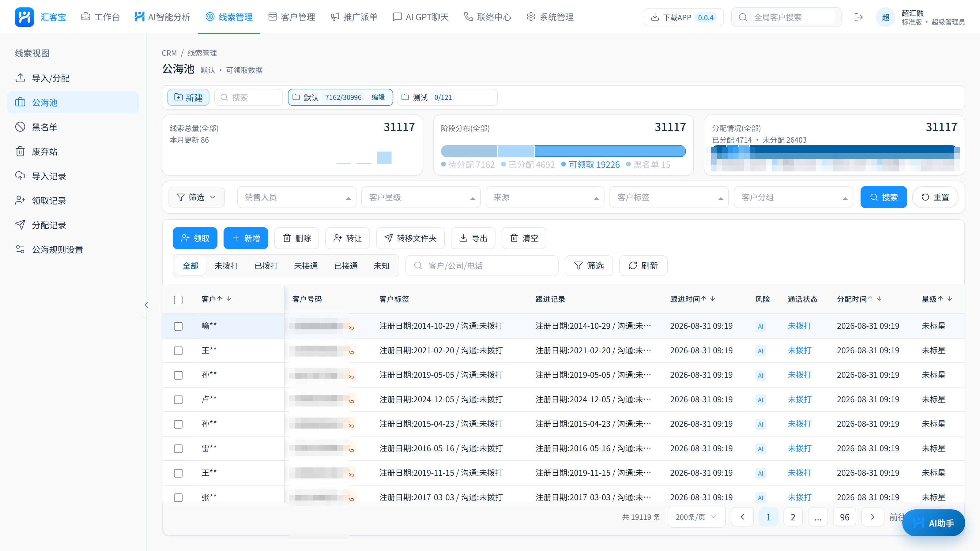Check the checkbox for 王** registered 2021-02-20

pyautogui.click(x=178, y=350)
